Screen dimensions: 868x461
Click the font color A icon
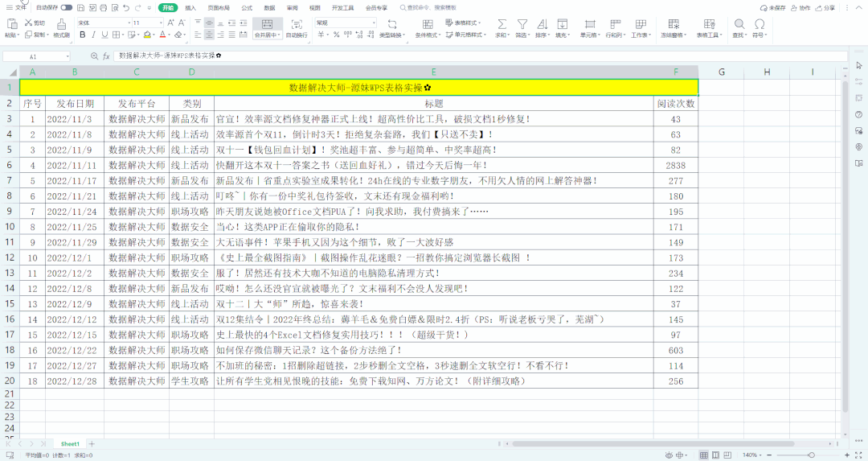tap(162, 35)
